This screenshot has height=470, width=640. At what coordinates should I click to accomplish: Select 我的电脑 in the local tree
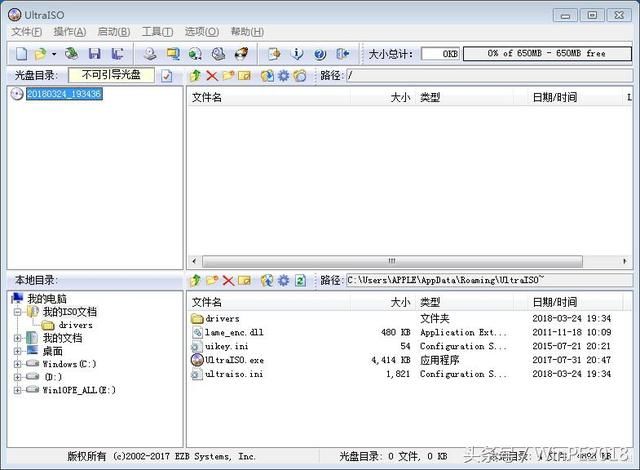(47, 299)
